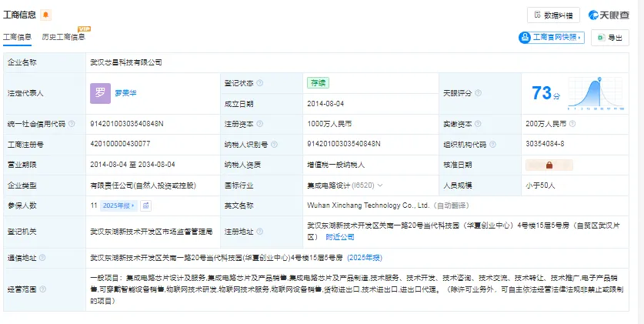Select registration number 420100000430077
The height and width of the screenshot is (324, 644).
(120, 143)
